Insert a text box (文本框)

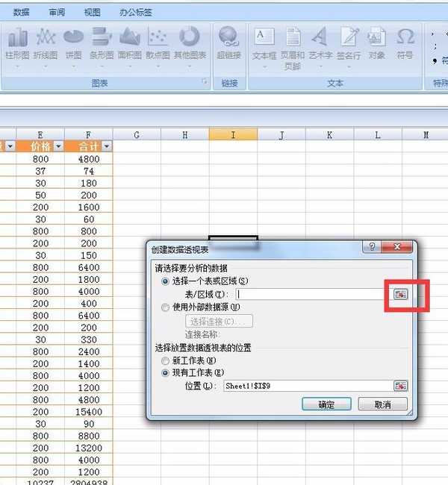pos(264,46)
